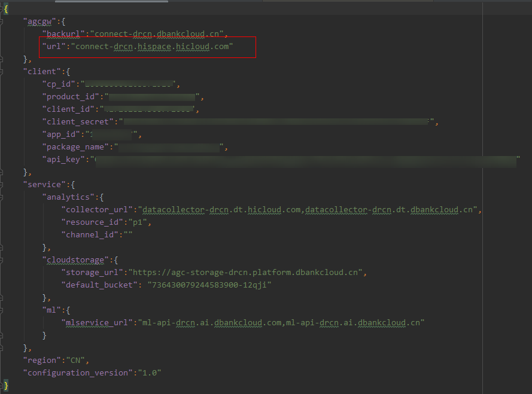Click the "client_secret" key

[78, 122]
